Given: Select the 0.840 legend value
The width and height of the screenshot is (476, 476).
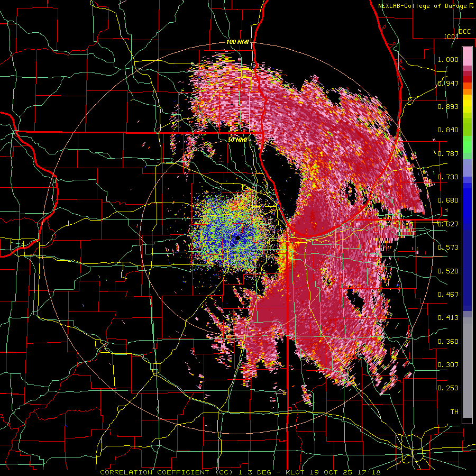Looking at the screenshot, I should tap(448, 130).
